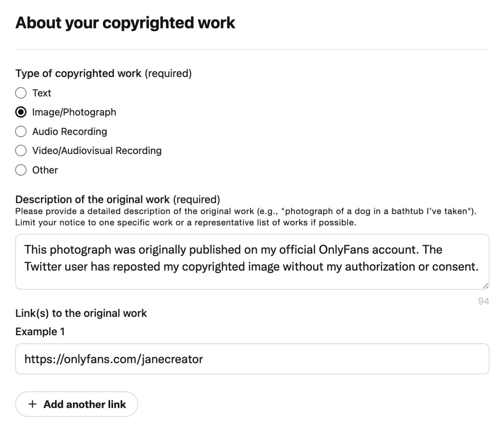This screenshot has width=504, height=426.
Task: Click the 'Image/Photograph' option label text
Action: (74, 112)
